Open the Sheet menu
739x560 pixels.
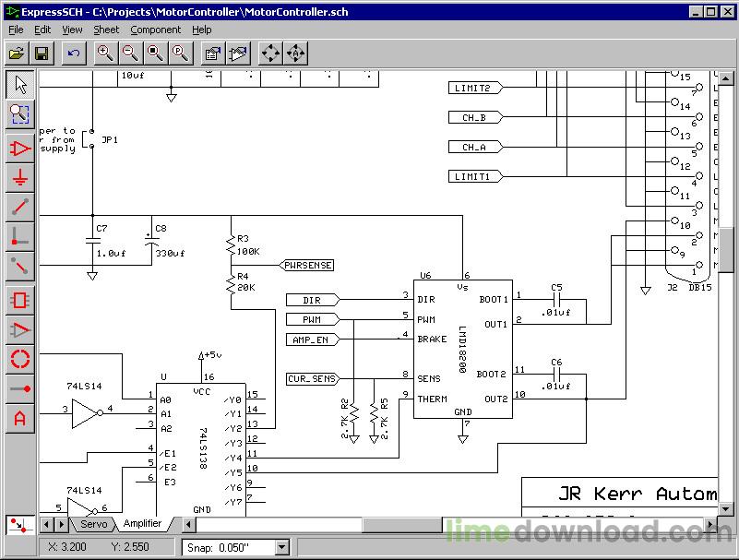click(x=106, y=30)
